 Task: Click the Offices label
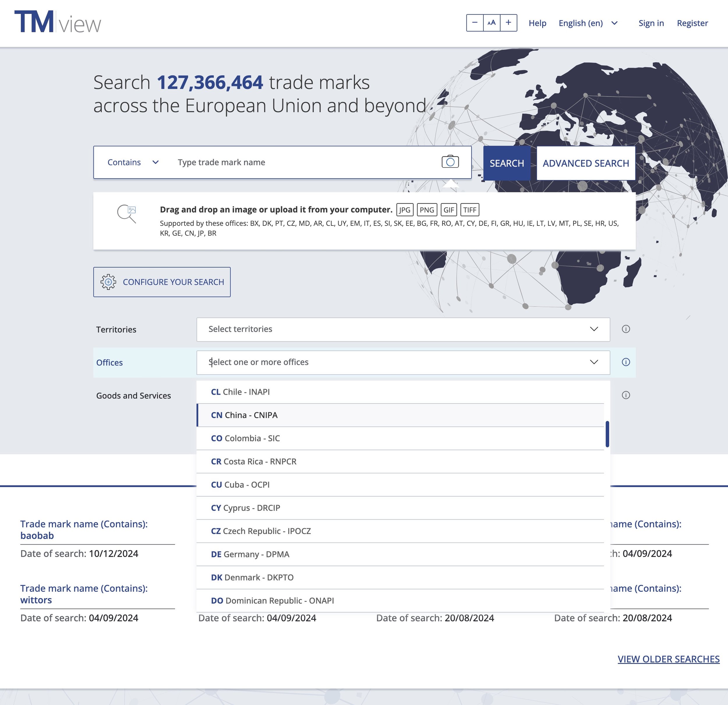point(109,363)
